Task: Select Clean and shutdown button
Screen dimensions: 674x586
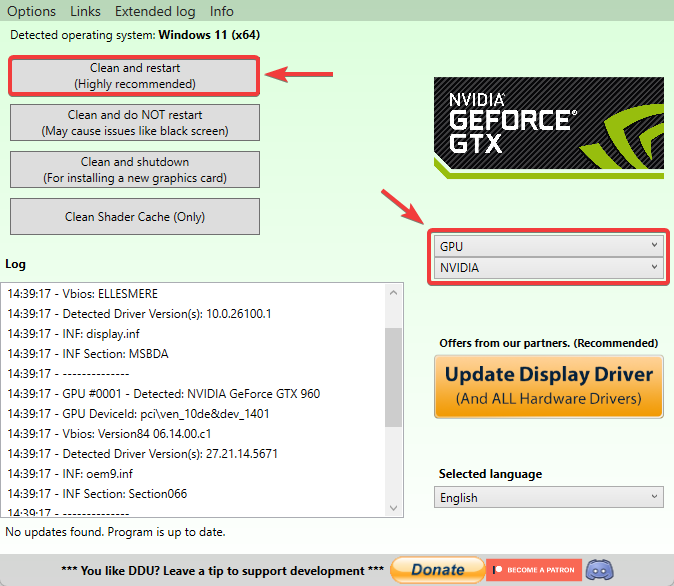Action: 135,170
